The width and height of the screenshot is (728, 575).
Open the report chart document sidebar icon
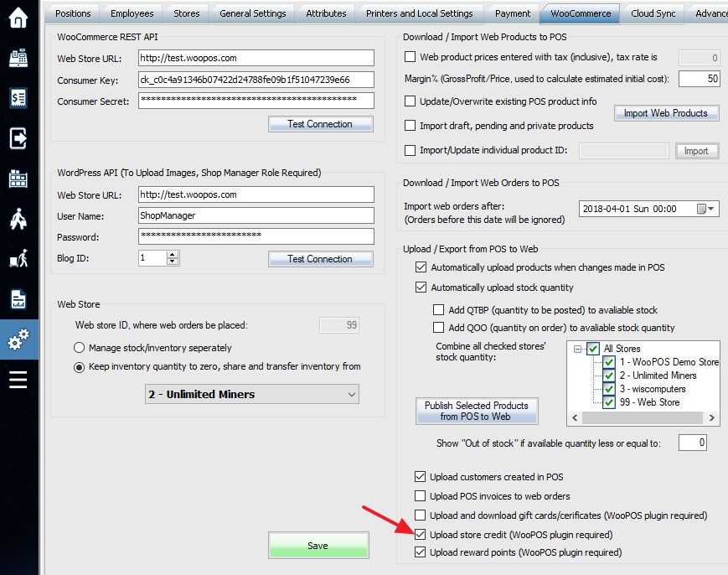pos(18,299)
